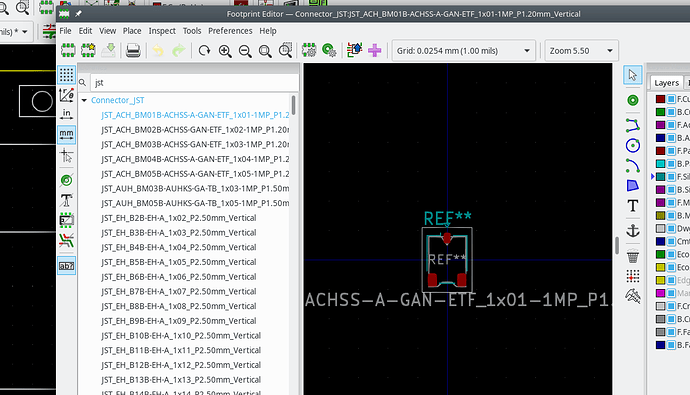Zoom in using magnifier plus icon

pyautogui.click(x=225, y=51)
